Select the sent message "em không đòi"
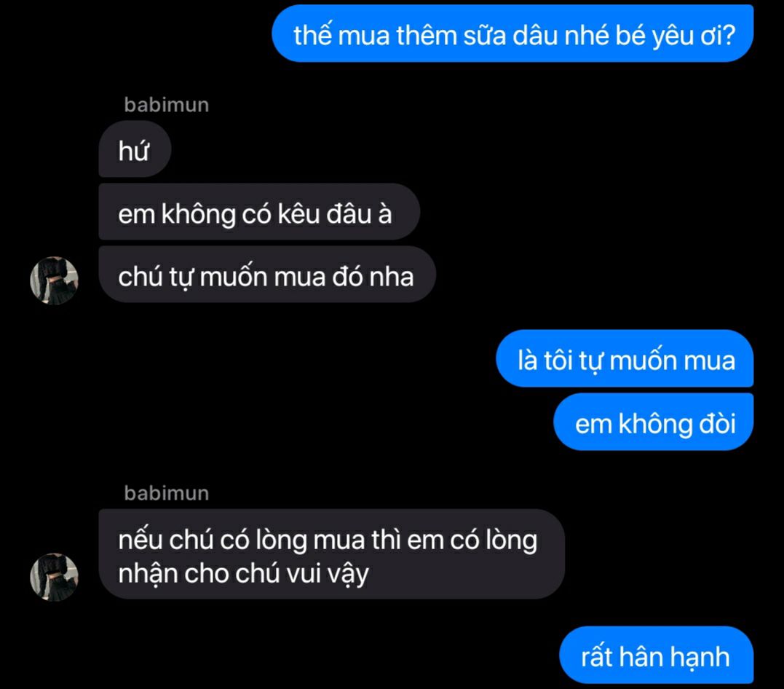The height and width of the screenshot is (689, 784). pos(654,422)
